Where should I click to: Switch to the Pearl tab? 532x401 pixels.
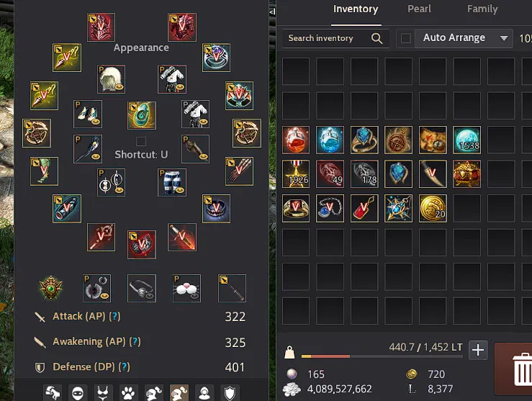(x=420, y=9)
